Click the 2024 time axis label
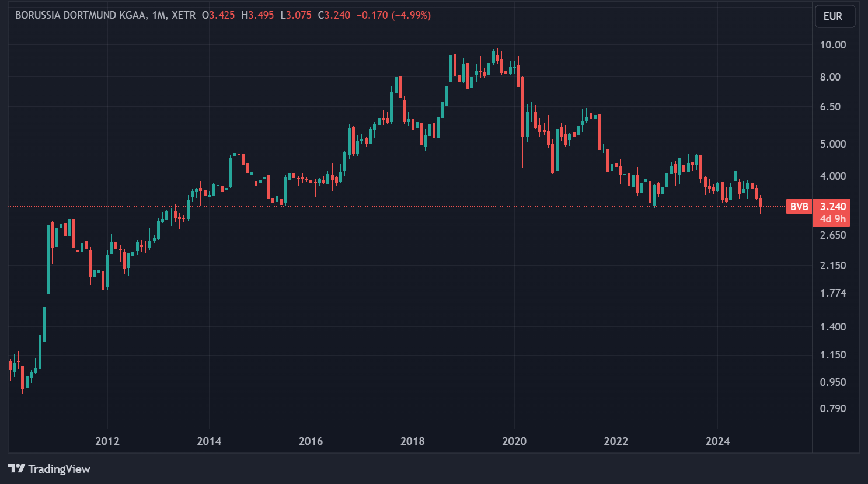This screenshot has width=868, height=484. pos(718,441)
